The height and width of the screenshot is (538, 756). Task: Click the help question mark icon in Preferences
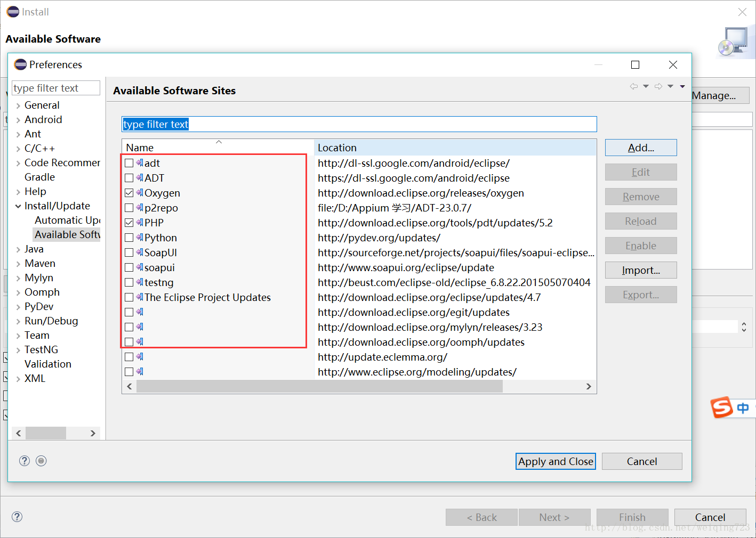tap(25, 461)
